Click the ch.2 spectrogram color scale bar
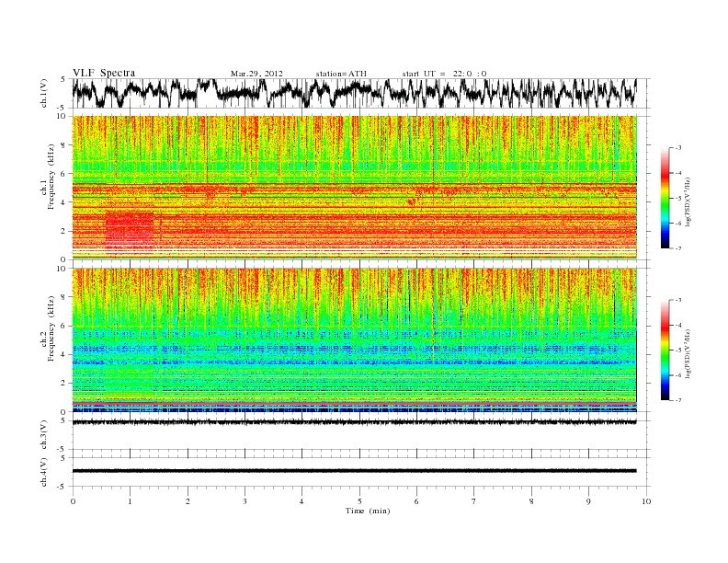 [x=665, y=350]
